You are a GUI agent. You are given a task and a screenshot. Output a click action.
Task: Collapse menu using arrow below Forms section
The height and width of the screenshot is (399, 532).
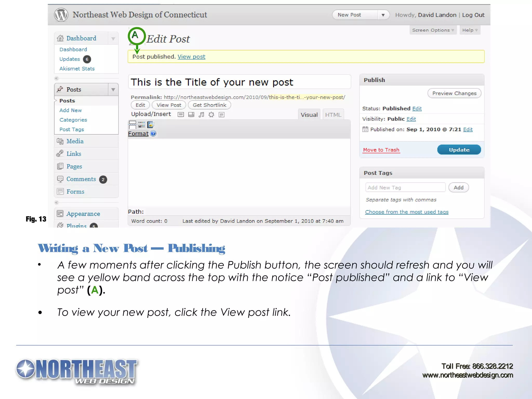56,202
